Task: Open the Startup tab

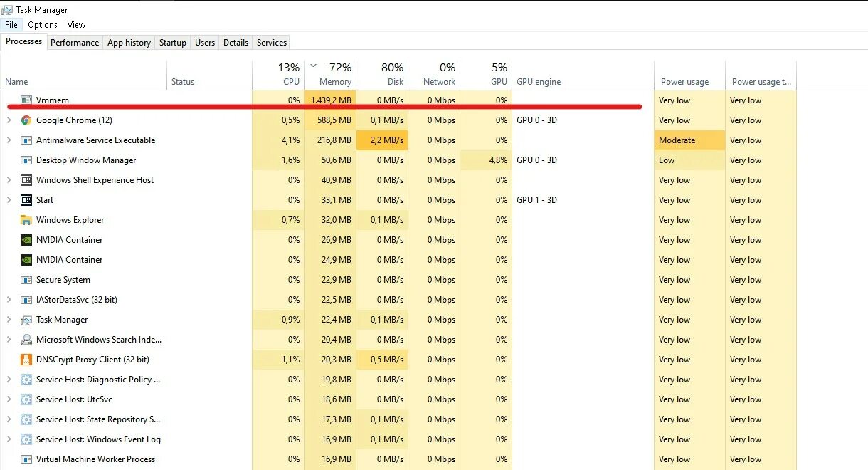Action: (x=173, y=43)
